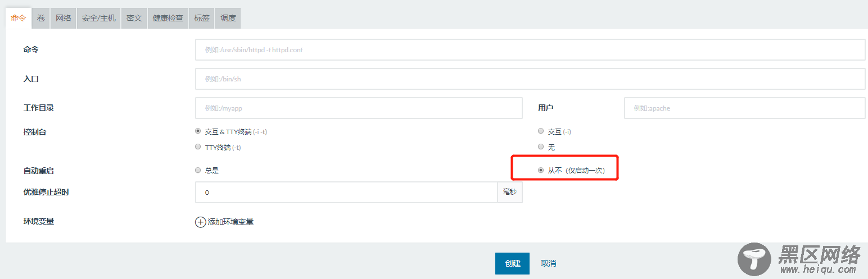Switch to the 命令 tab
The image size is (868, 279).
click(18, 18)
